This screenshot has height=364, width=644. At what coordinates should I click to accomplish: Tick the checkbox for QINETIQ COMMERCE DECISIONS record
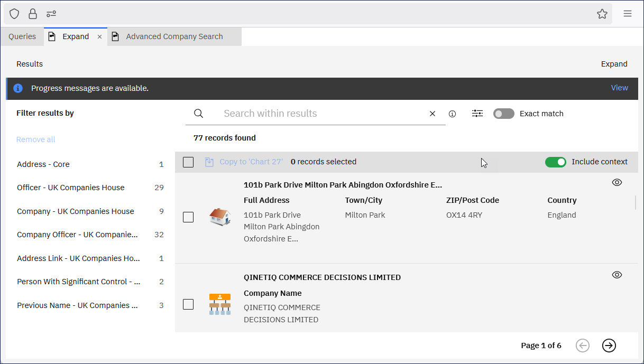coord(188,304)
